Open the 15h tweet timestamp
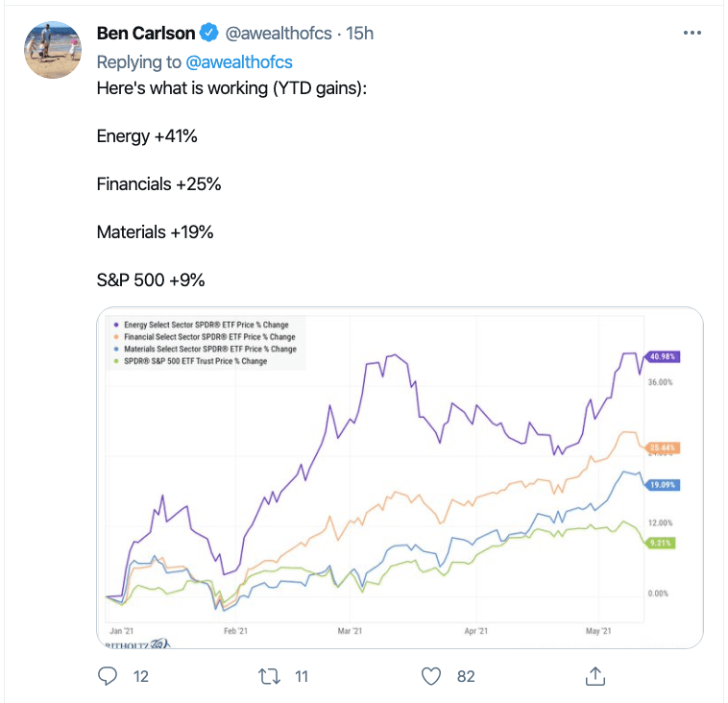Viewport: 728px width, 703px height. pos(360,34)
